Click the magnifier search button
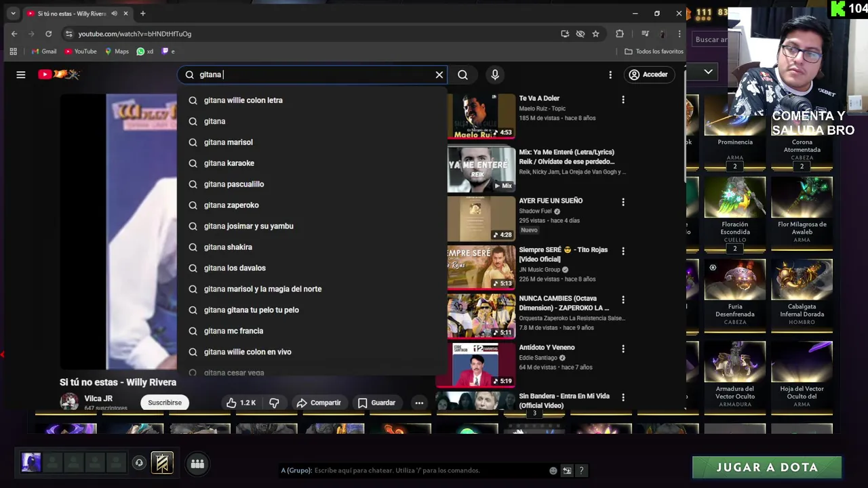The width and height of the screenshot is (868, 488). pos(462,75)
